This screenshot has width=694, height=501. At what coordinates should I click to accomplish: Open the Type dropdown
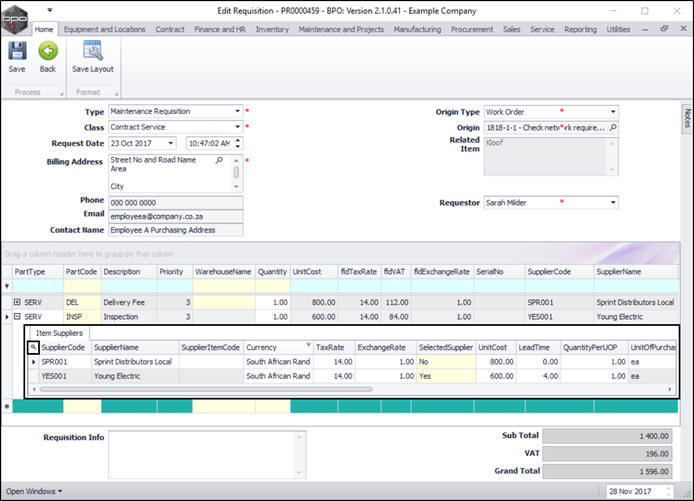(237, 112)
